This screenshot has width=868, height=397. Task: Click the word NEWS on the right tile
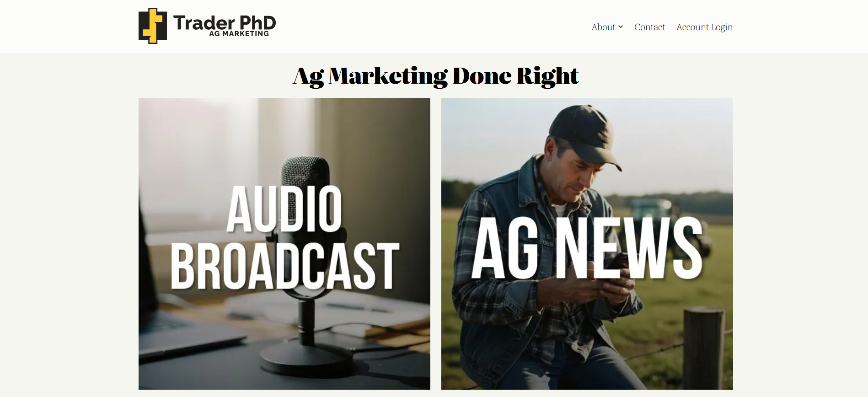point(629,247)
